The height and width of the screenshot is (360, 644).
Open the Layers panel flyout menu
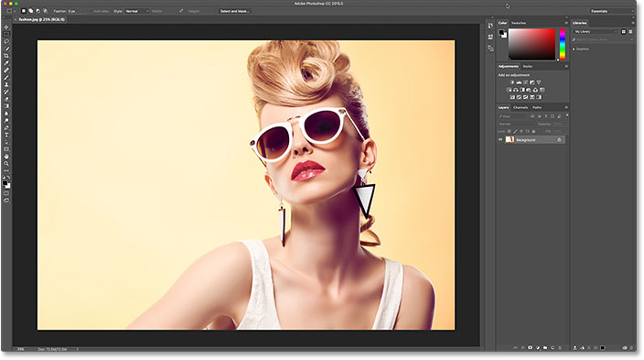point(566,107)
